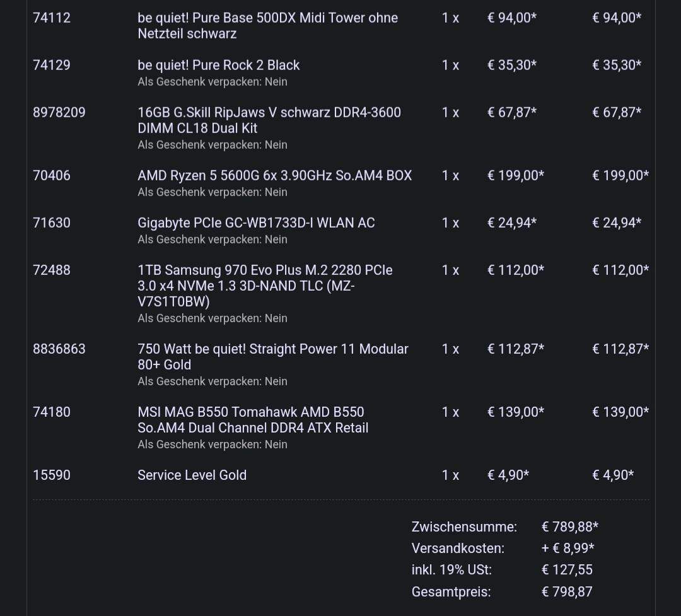Click article number 8978209
The width and height of the screenshot is (681, 616).
[59, 112]
